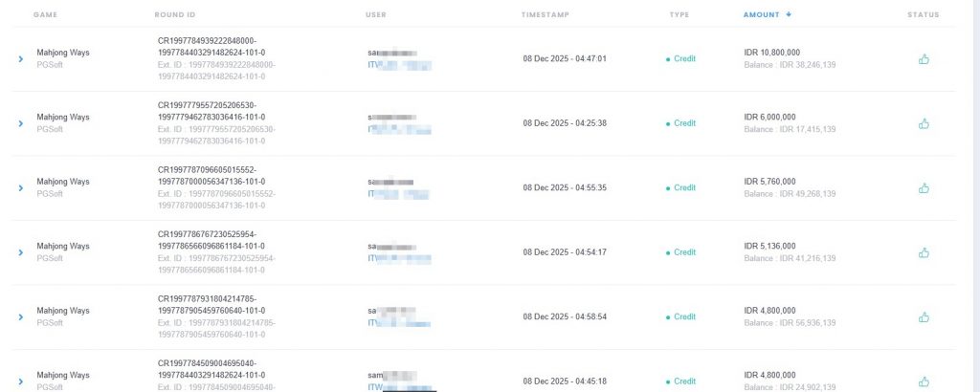Click thumbs-up icon for 04:45:18 transaction
Viewport: 980px width, 392px height.
click(924, 381)
